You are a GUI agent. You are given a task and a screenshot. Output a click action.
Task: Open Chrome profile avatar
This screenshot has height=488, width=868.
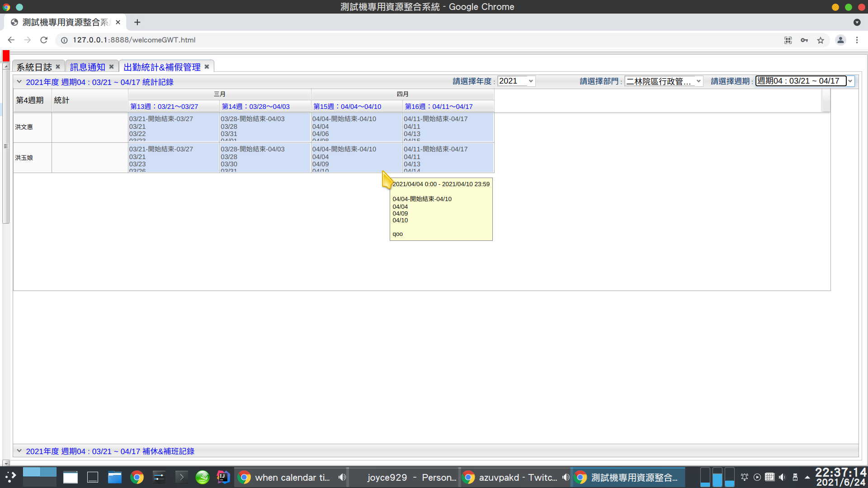point(840,40)
